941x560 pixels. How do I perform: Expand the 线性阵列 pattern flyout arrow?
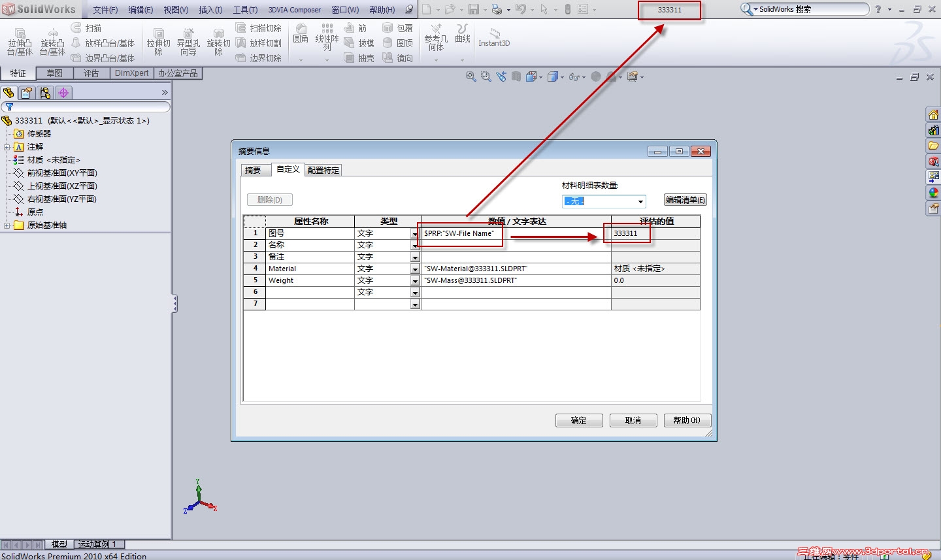[327, 60]
